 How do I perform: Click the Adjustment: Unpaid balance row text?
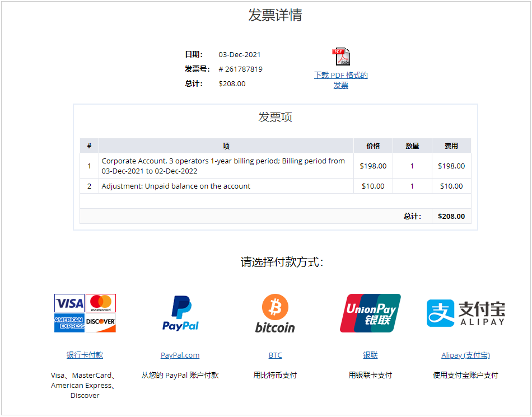(x=176, y=186)
